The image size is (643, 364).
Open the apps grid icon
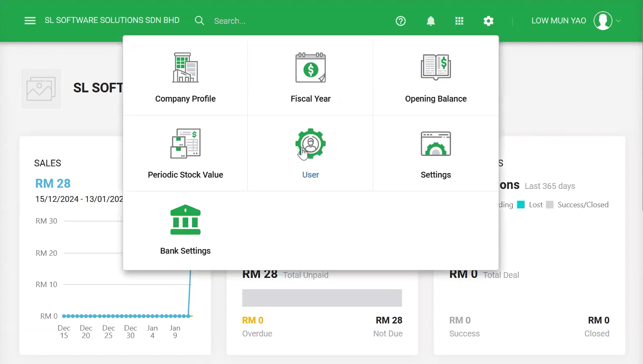(x=459, y=21)
